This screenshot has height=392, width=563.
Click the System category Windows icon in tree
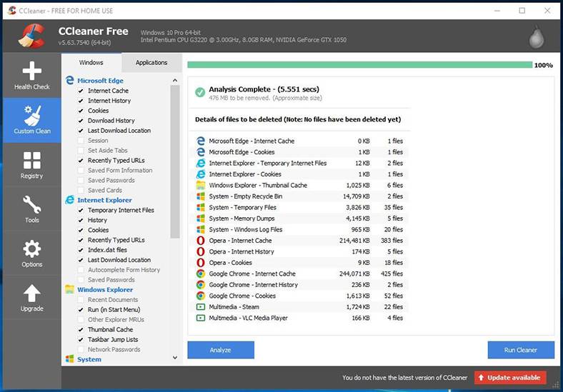click(x=69, y=359)
